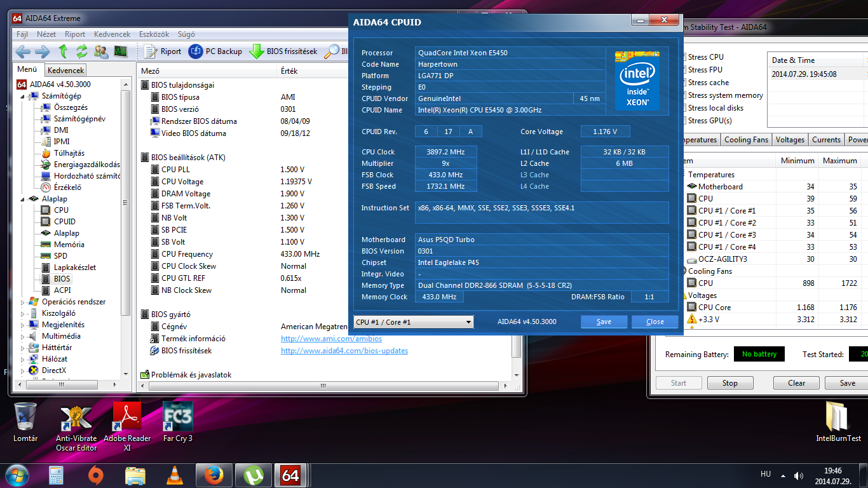Collapse the Alaplap tree node
This screenshot has height=488, width=868.
point(24,199)
